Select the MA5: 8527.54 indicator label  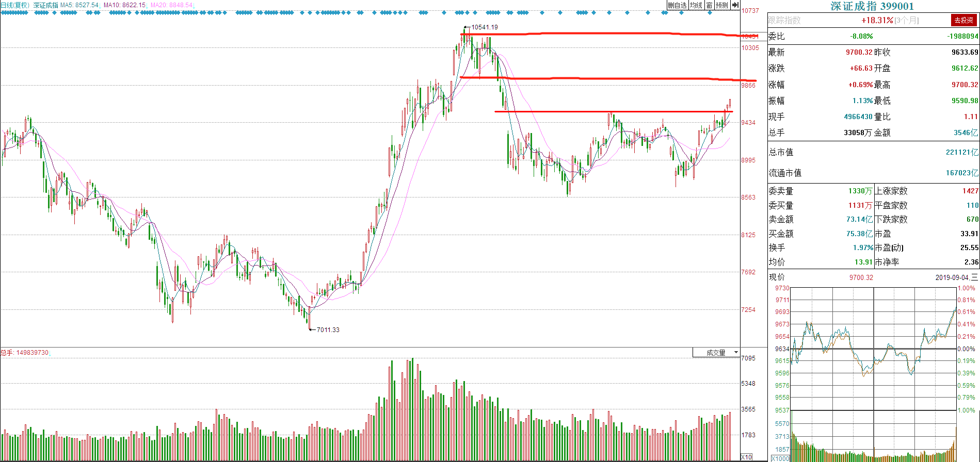click(79, 5)
